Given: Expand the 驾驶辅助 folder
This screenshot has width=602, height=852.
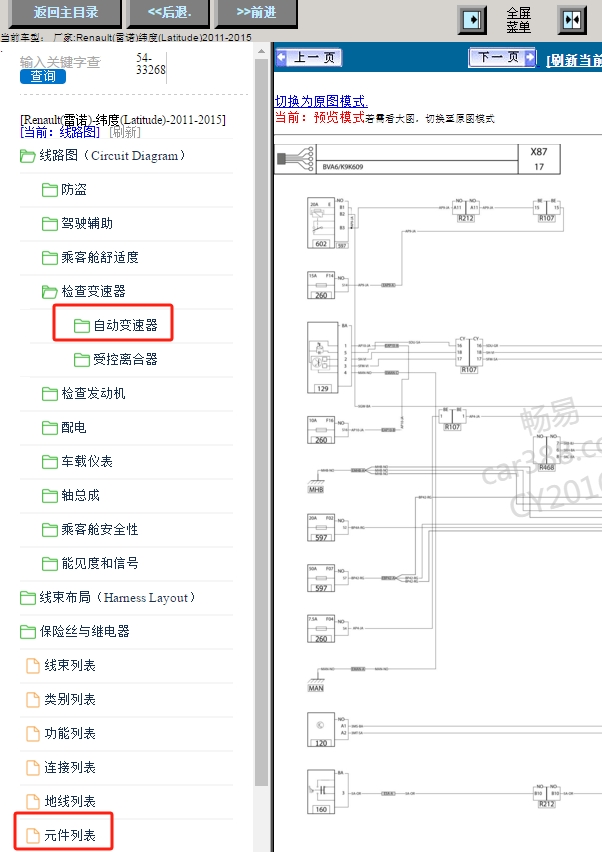Looking at the screenshot, I should [x=78, y=223].
